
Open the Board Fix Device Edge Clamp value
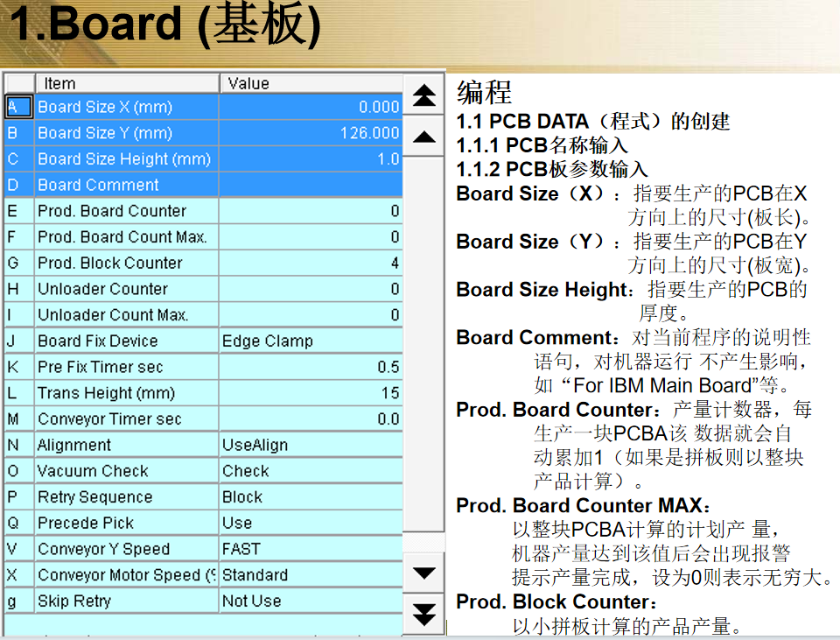point(311,341)
